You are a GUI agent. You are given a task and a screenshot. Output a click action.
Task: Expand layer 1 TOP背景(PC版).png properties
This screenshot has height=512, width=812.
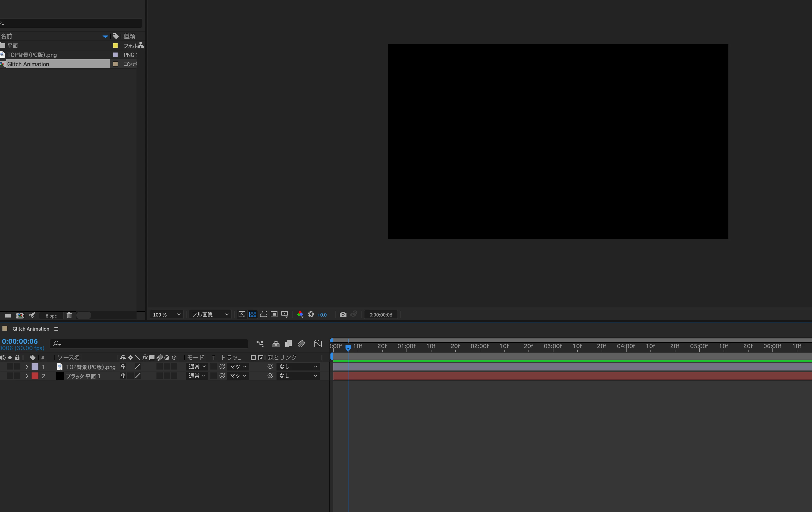[x=27, y=367]
